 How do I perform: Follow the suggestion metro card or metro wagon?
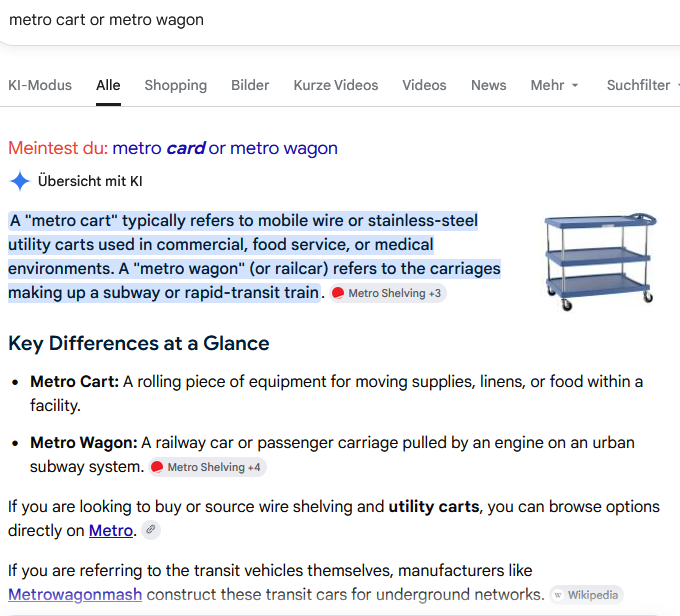pyautogui.click(x=225, y=148)
